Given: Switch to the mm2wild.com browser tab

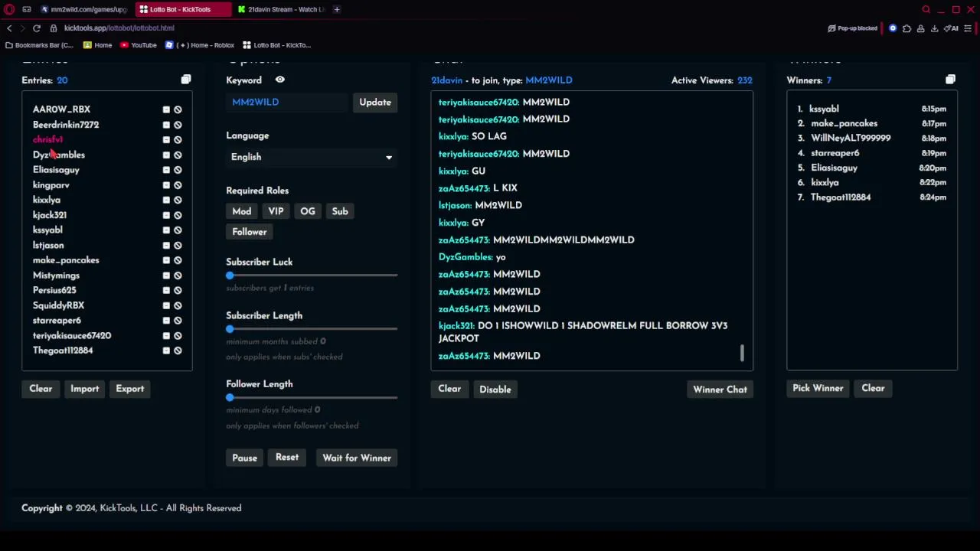Looking at the screenshot, I should 83,9.
